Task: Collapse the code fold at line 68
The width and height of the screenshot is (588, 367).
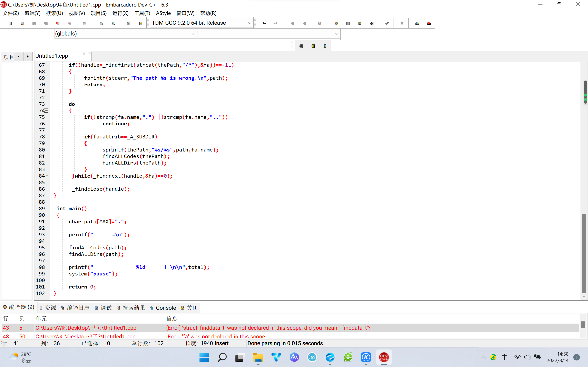Action: point(47,71)
